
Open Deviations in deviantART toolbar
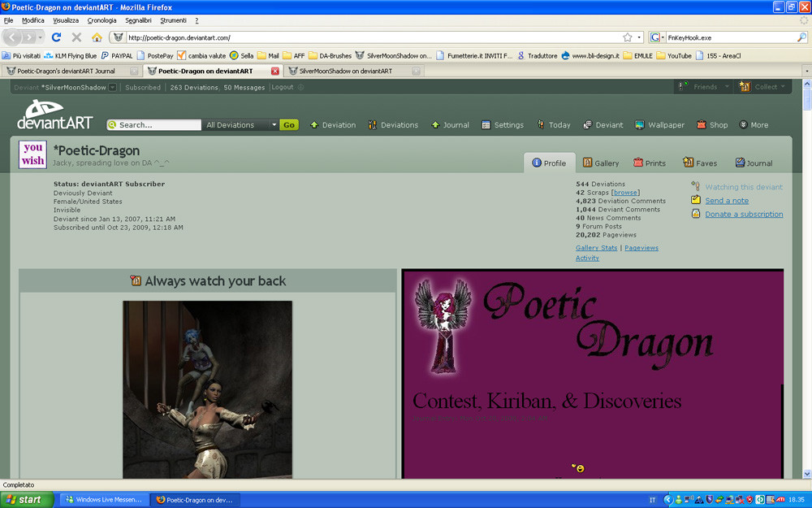[392, 125]
